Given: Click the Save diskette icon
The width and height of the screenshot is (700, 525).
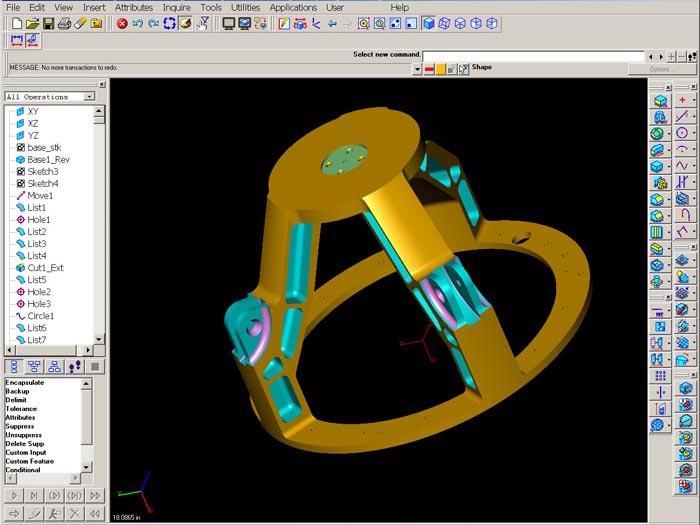Looking at the screenshot, I should 48,23.
